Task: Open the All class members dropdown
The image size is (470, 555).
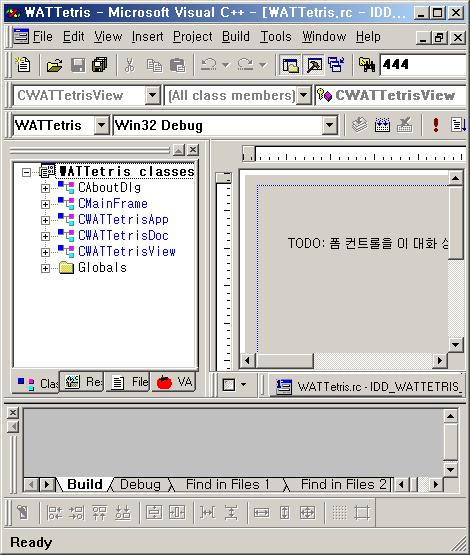Action: (x=303, y=95)
